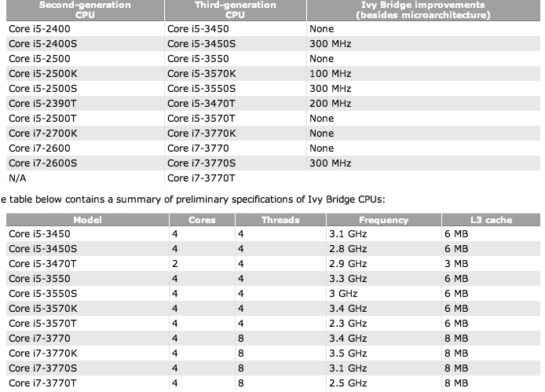Click the "3.5 GHz" frequency value
The height and width of the screenshot is (392, 545).
click(x=348, y=354)
